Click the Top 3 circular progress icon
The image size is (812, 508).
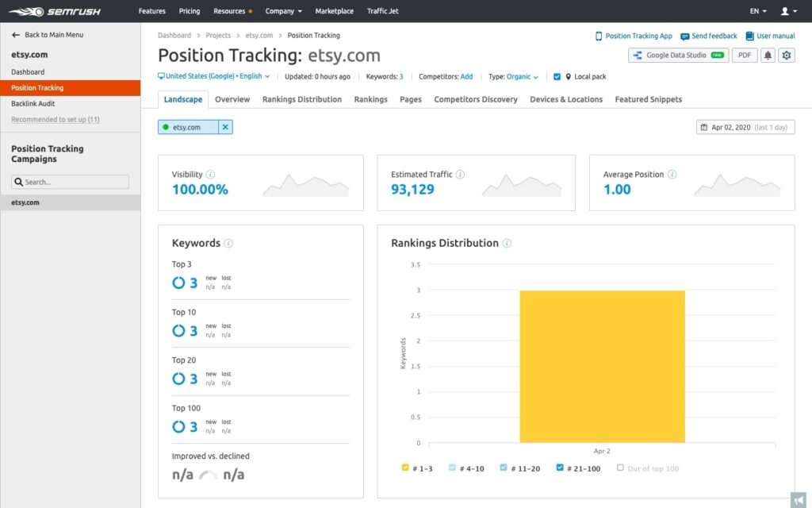tap(178, 283)
